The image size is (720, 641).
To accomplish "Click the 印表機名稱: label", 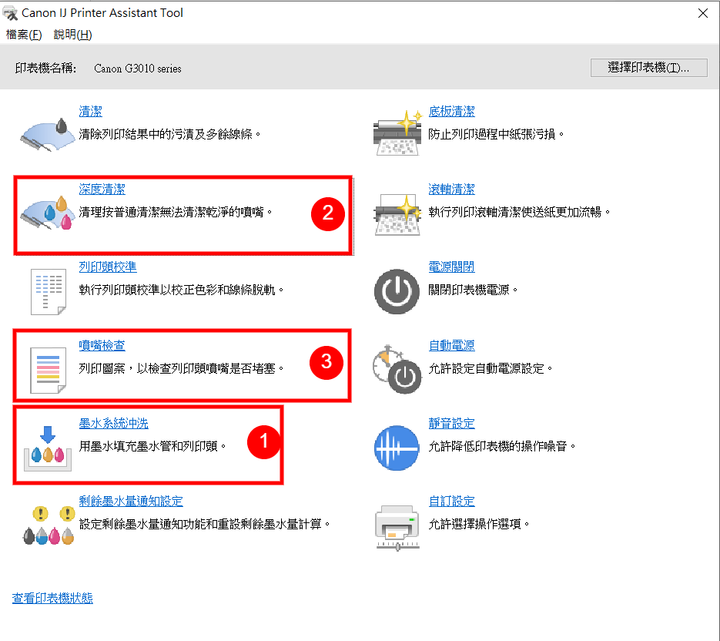I will (45, 68).
